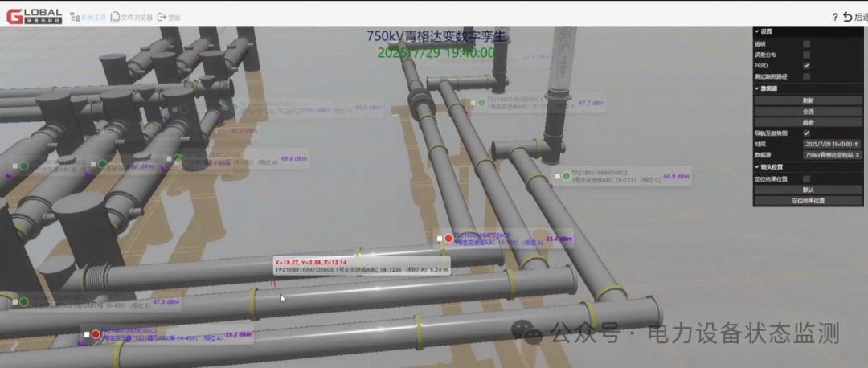This screenshot has width=868, height=368.
Task: Click title 750kV青格达变数字孪生
Action: (x=436, y=36)
